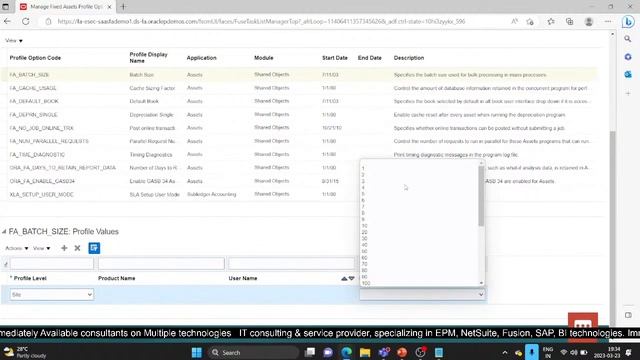Click the red chat widget icon
This screenshot has height=360, width=640.
pos(583,324)
